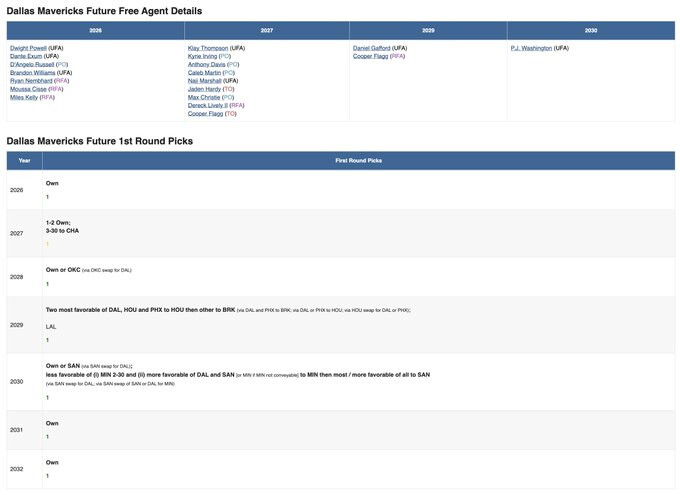Click the (UFA) tag beside Daniel Gafford

coord(399,48)
